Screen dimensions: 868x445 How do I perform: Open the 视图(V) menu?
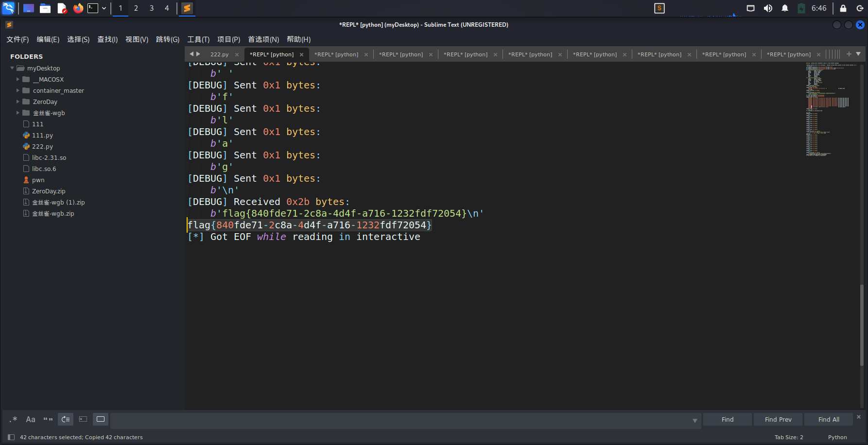[x=137, y=39]
